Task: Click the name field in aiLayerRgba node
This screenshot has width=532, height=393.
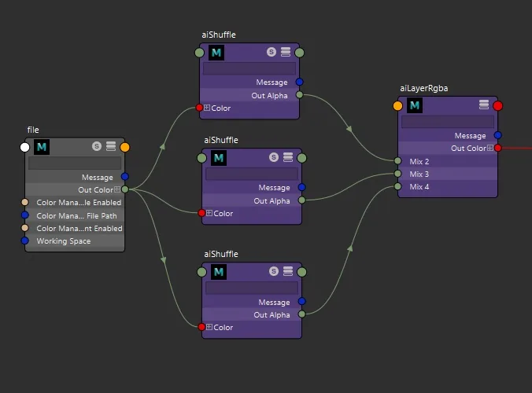Action: [x=448, y=122]
